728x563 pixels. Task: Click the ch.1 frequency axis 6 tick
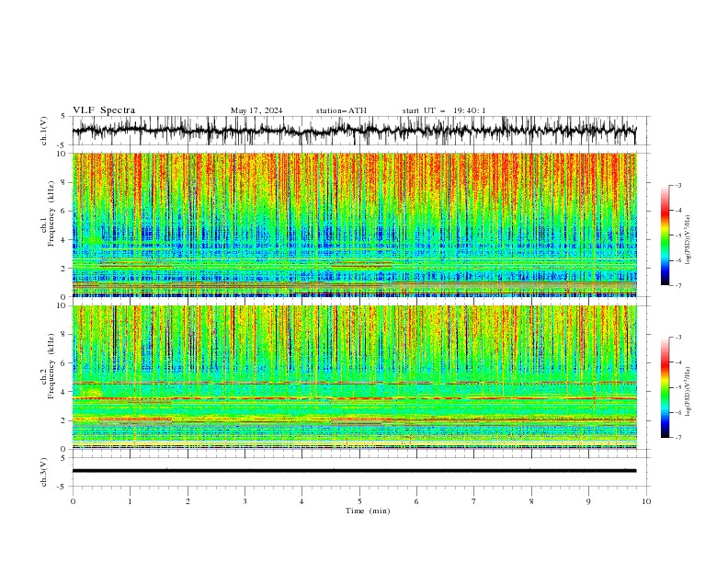click(64, 212)
